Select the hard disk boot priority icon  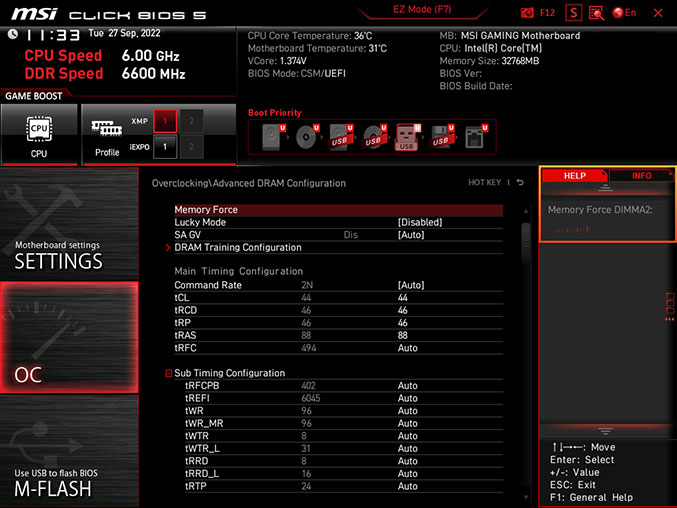273,138
